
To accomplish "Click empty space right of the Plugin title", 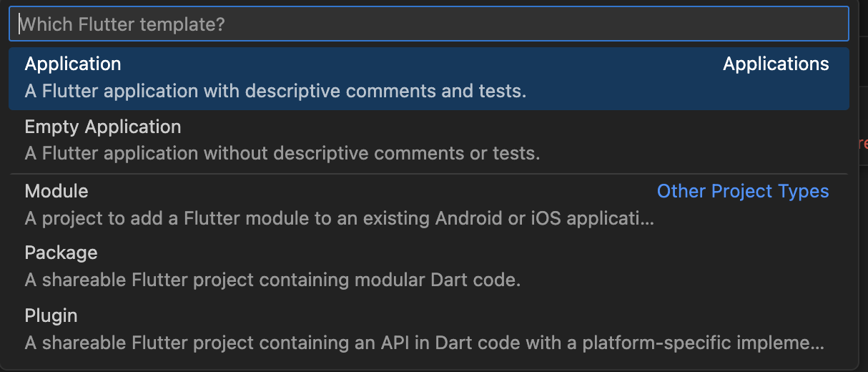I will click(x=429, y=315).
